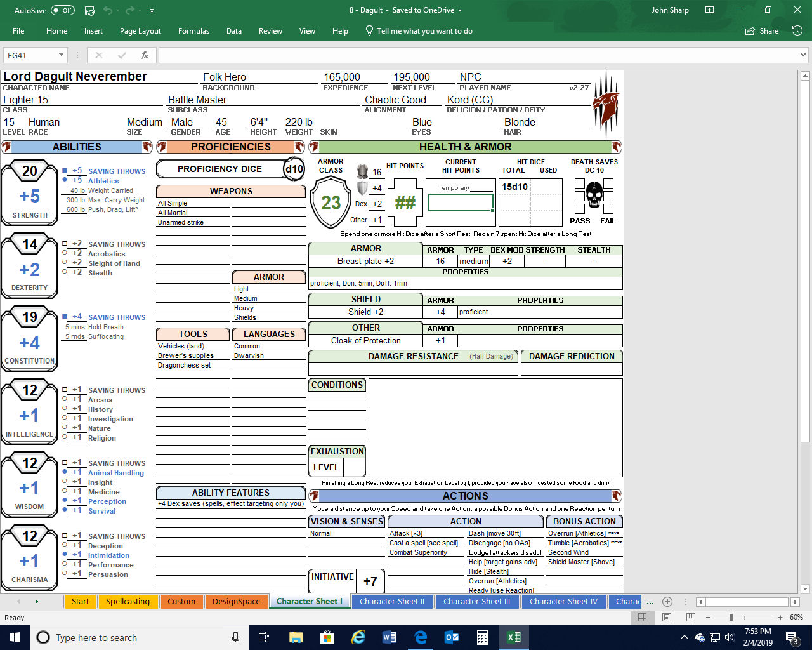The height and width of the screenshot is (650, 812).
Task: Switch to Page Layout view icon
Action: [667, 617]
